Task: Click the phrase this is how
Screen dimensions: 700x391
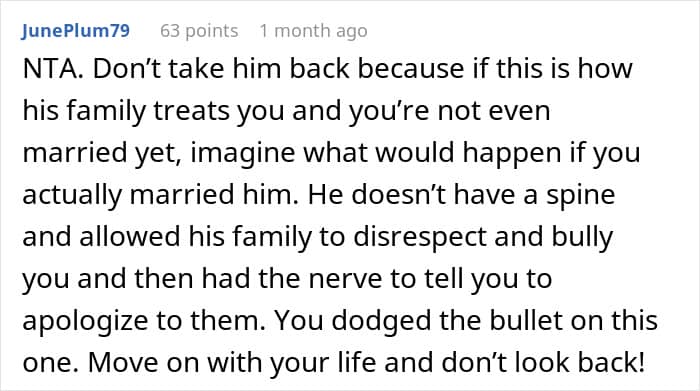Action: coord(564,69)
